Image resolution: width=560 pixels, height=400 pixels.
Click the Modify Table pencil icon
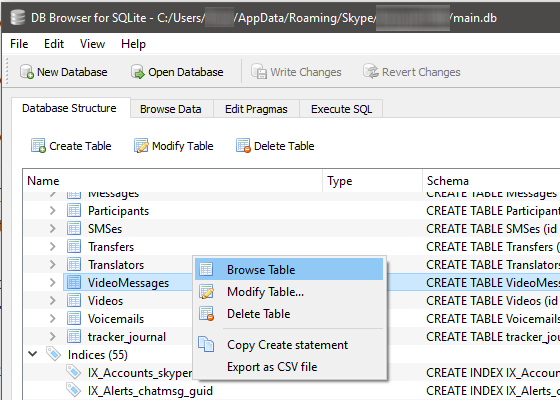141,146
